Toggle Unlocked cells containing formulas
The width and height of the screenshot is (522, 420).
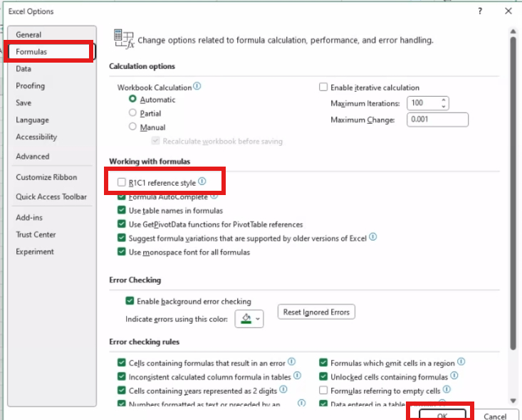[x=323, y=377]
